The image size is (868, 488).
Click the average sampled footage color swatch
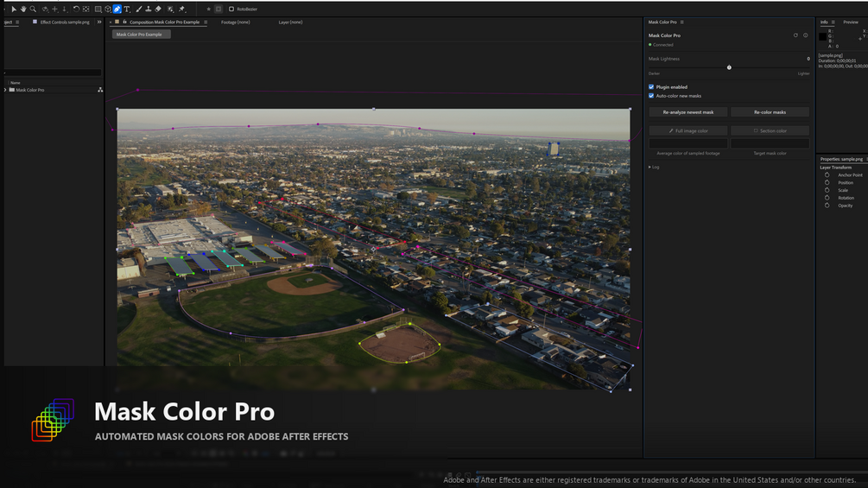(688, 143)
